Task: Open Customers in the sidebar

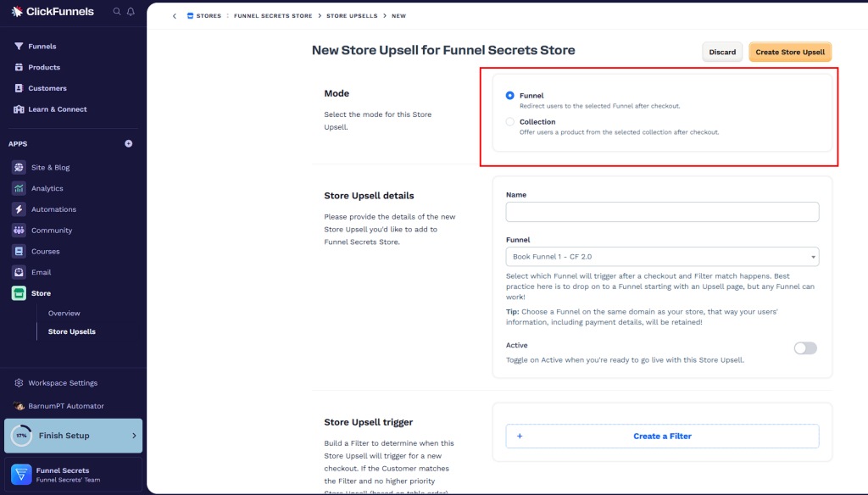Action: (47, 89)
